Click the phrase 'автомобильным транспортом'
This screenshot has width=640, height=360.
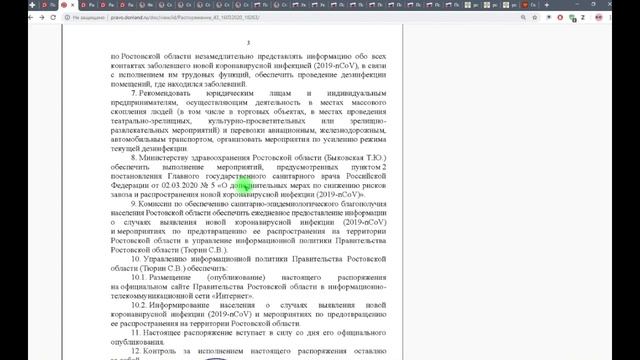[162, 139]
